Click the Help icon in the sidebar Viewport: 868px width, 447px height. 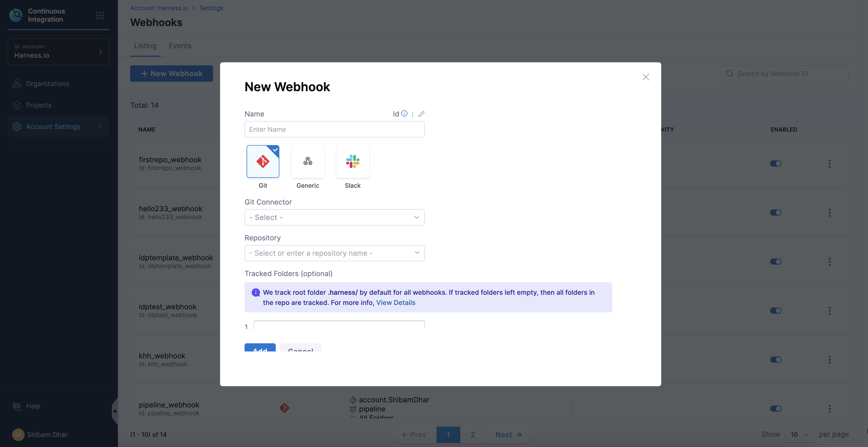tap(17, 406)
